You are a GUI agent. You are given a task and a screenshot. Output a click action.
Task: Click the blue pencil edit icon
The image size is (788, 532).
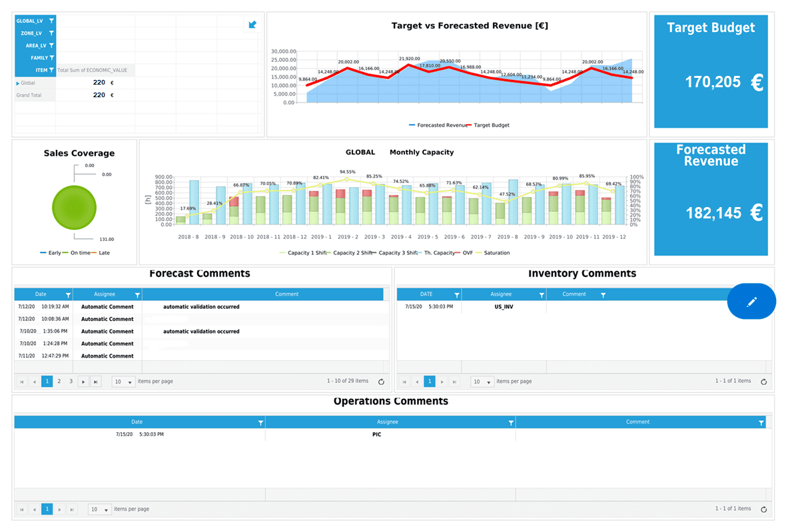click(751, 301)
